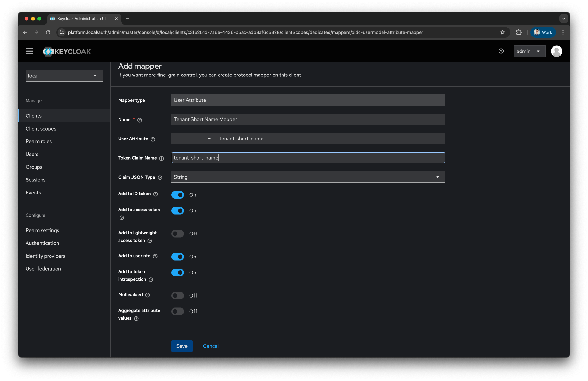Open the help icon in the header
This screenshot has height=381, width=588.
pos(501,51)
